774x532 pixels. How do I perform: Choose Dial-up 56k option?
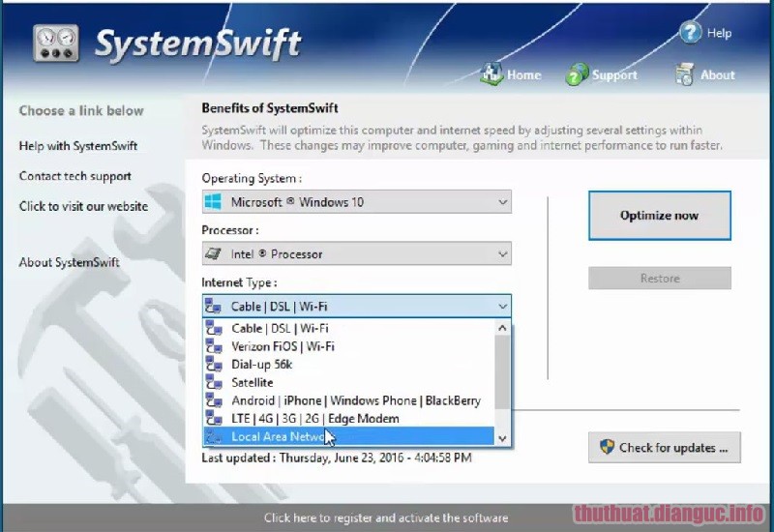click(349, 365)
